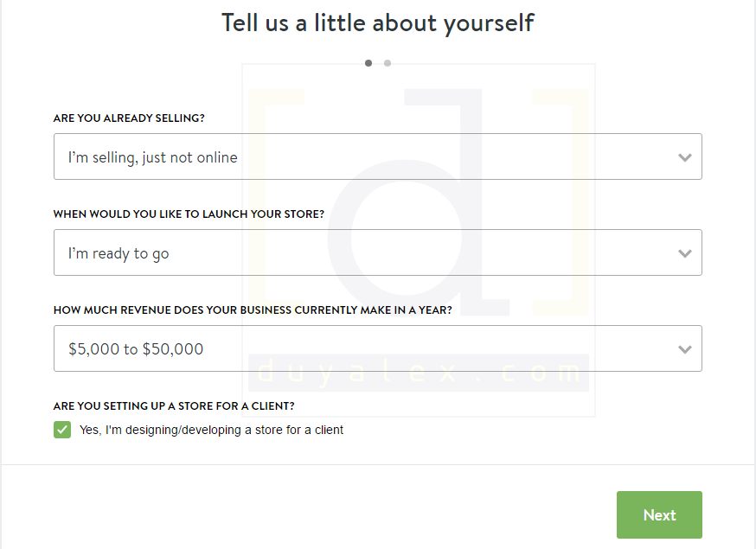
Task: Click the "Tell us a little about yourself" heading
Action: coord(378,22)
